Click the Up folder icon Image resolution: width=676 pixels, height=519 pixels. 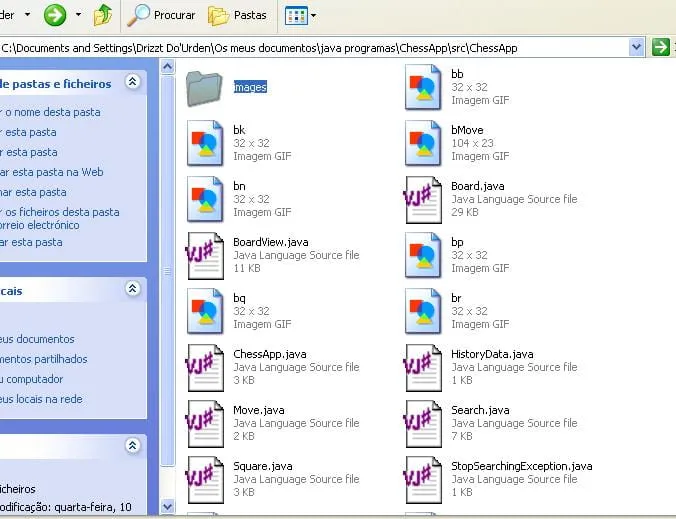point(103,15)
